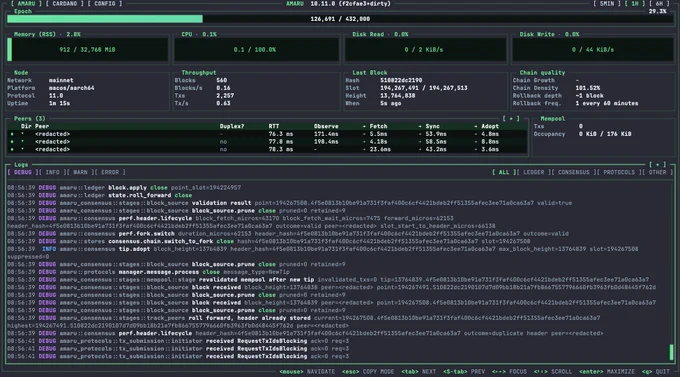The width and height of the screenshot is (680, 377).
Task: Toggle the ERROR log level filter
Action: [110, 172]
